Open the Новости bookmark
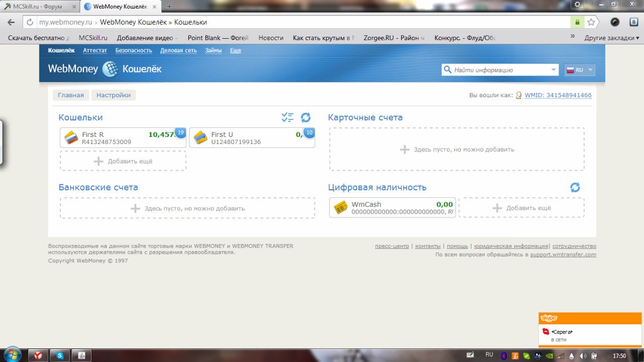Image resolution: width=644 pixels, height=362 pixels. 271,38
